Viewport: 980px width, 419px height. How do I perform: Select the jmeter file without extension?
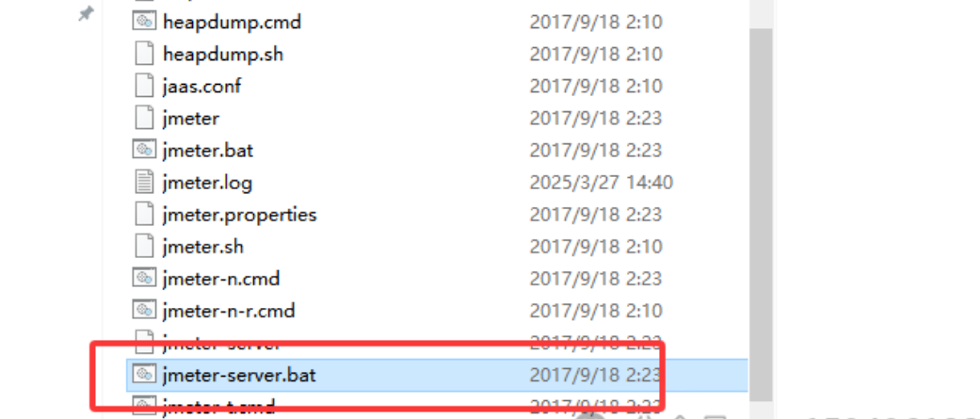[190, 119]
